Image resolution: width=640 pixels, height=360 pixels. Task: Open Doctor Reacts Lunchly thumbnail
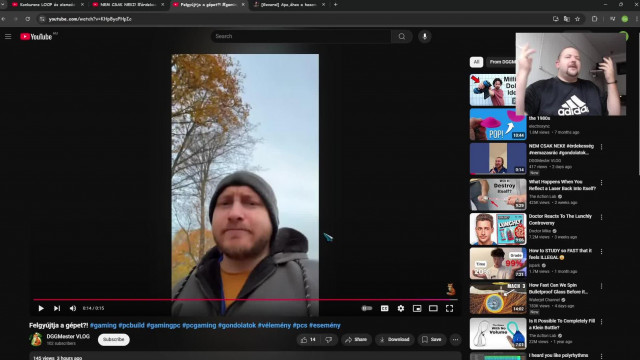498,229
